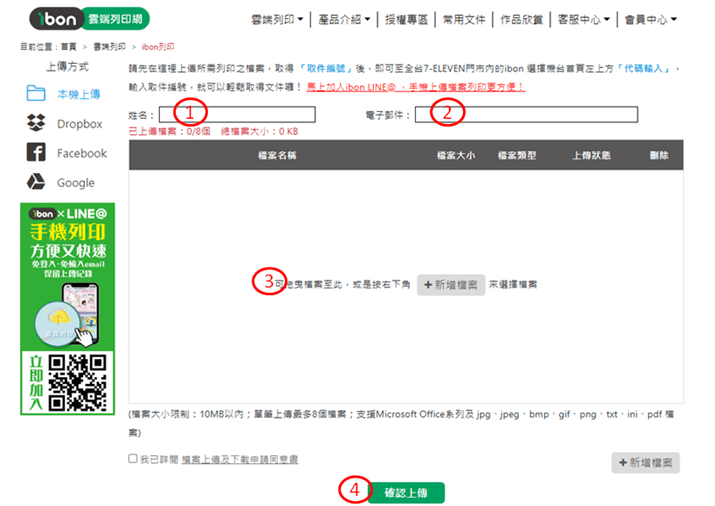This screenshot has height=506, width=715.
Task: Click the 總檔案大小：0 KB status text
Action: click(259, 131)
